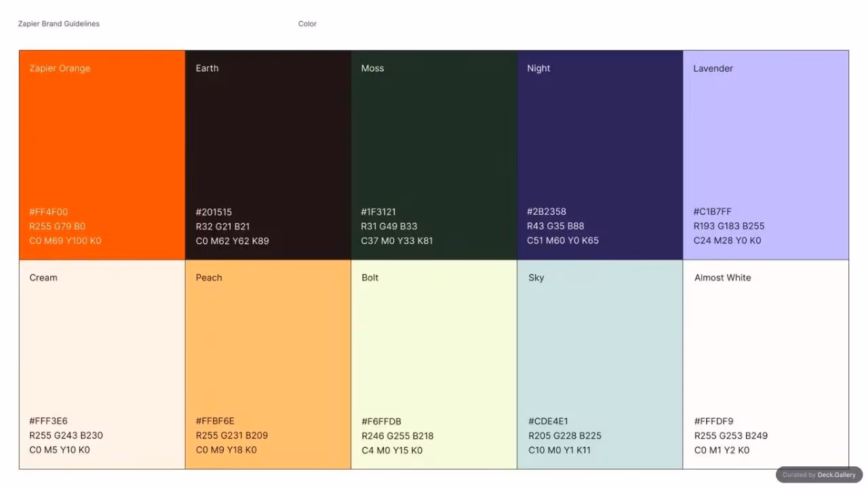Screen dimensions: 868x488
Task: Select the text C51 M60 Y0 K65
Action: click(x=563, y=240)
